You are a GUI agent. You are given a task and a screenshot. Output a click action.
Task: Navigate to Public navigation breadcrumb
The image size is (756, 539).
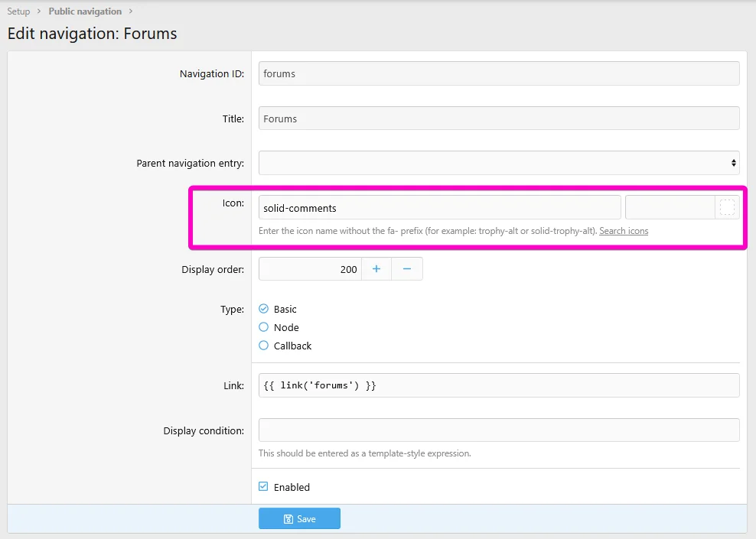pos(85,11)
